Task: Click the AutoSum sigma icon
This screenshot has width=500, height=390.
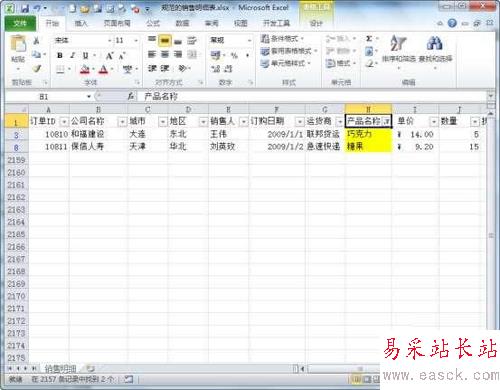Action: 369,39
